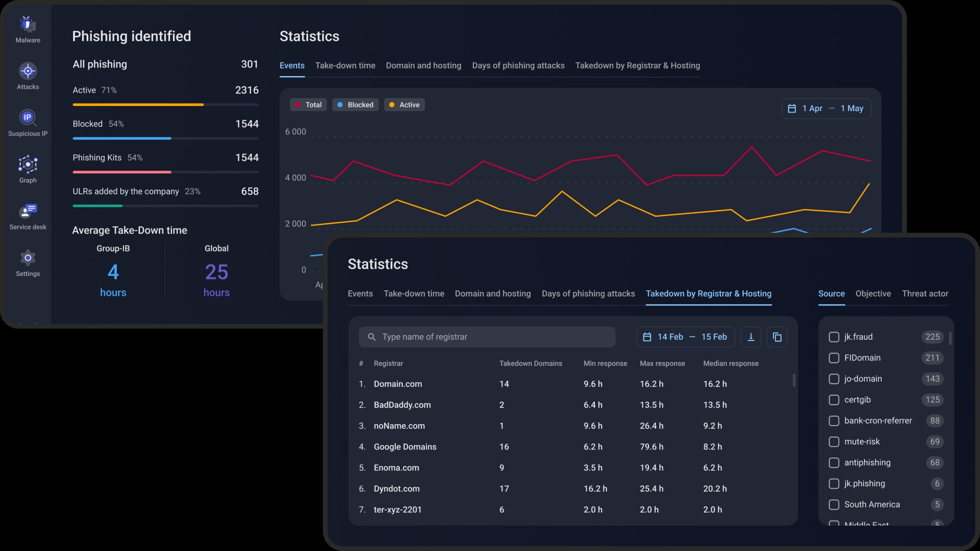
Task: Switch to the Take-down time tab in top panel
Action: (x=345, y=66)
